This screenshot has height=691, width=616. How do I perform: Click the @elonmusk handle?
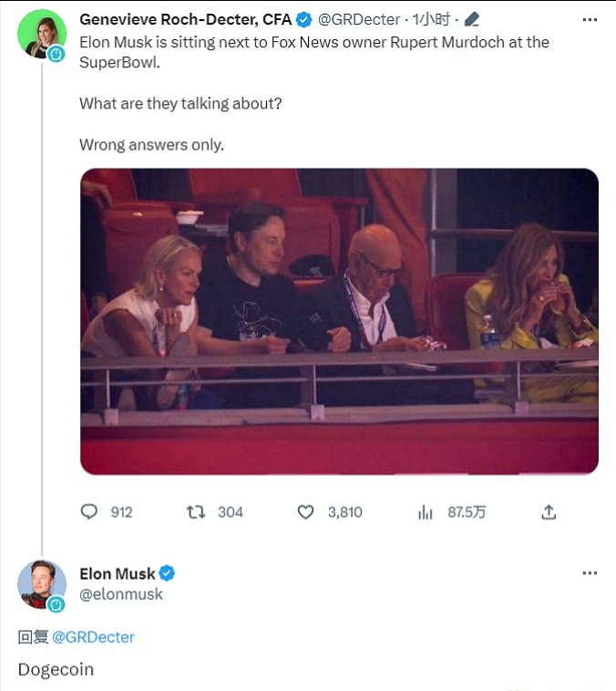click(121, 593)
